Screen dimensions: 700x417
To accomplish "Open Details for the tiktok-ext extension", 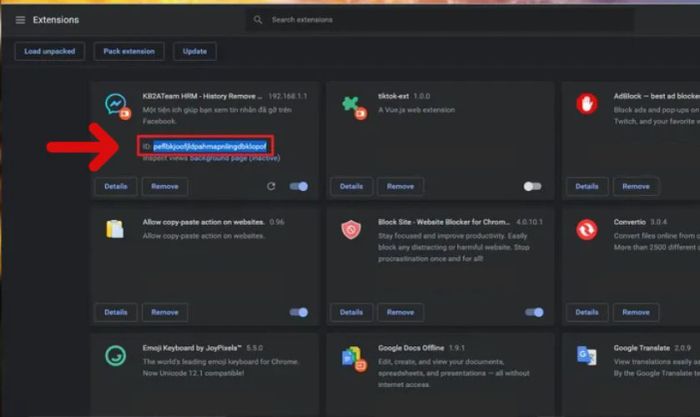I will [x=351, y=186].
